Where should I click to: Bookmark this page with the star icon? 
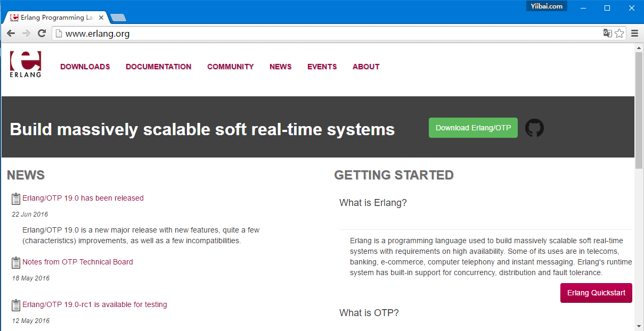coord(619,34)
